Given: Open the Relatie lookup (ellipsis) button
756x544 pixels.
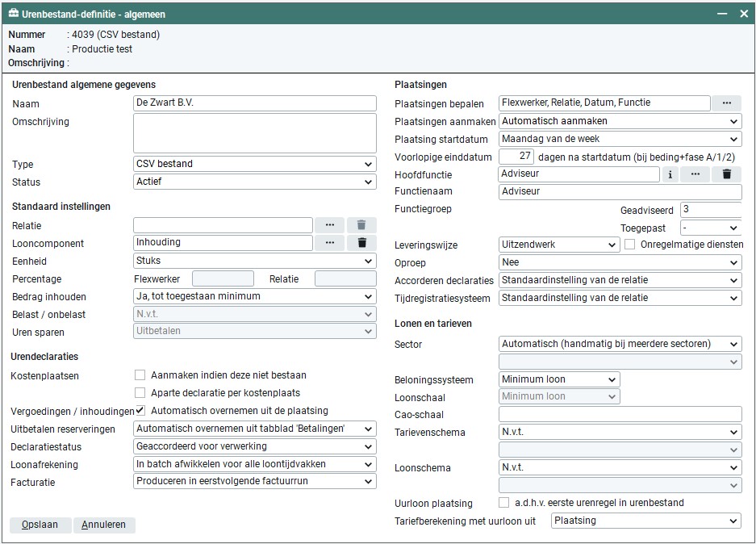Looking at the screenshot, I should (330, 225).
